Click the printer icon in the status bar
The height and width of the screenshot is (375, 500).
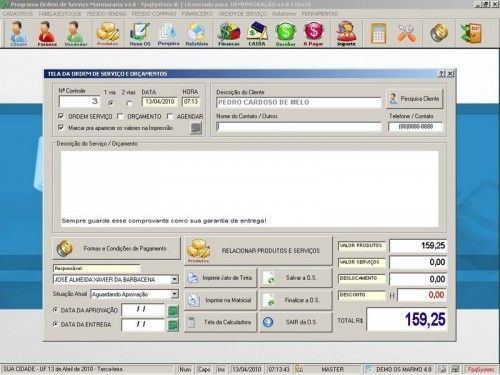pyautogui.click(x=442, y=369)
